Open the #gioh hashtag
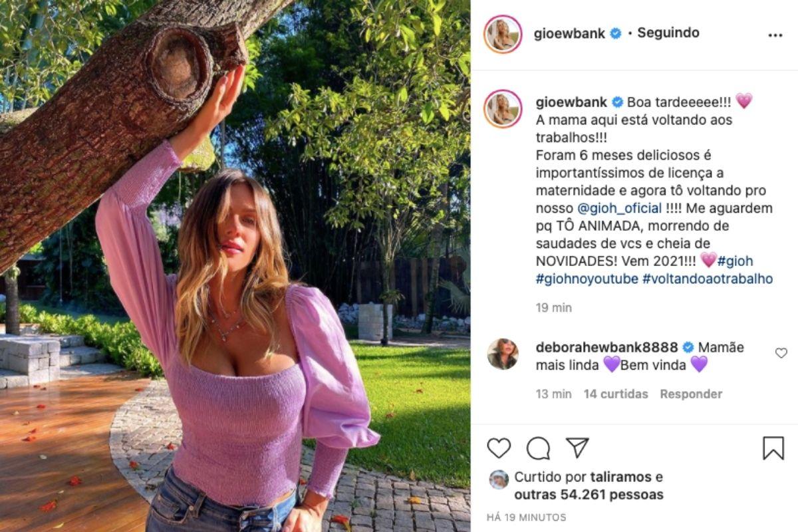 click(735, 261)
